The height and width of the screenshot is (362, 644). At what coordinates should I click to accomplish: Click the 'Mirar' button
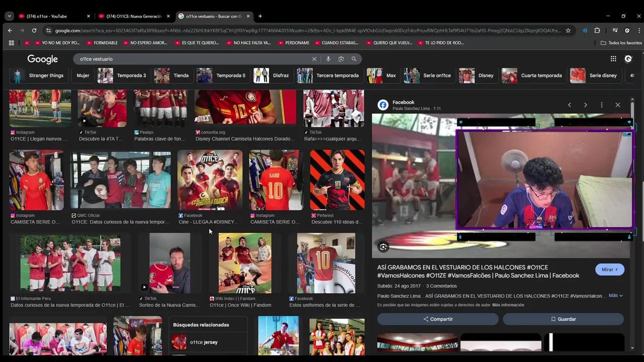pos(610,269)
